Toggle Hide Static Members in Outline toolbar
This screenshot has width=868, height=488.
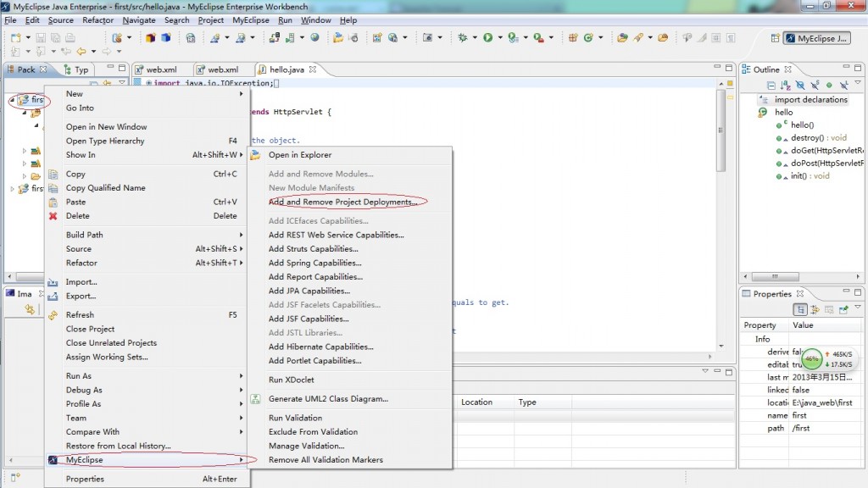[x=815, y=86]
